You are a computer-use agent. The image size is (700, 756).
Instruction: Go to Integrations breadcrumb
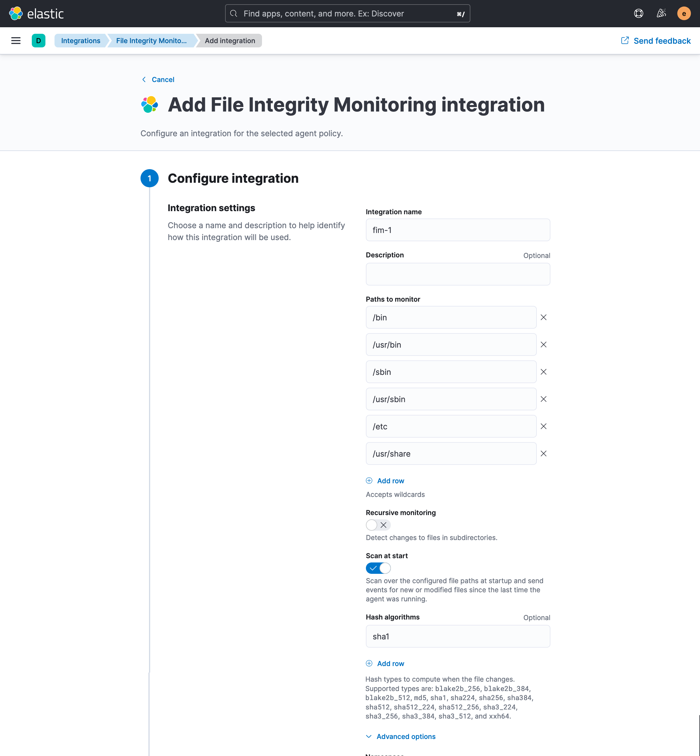(81, 41)
